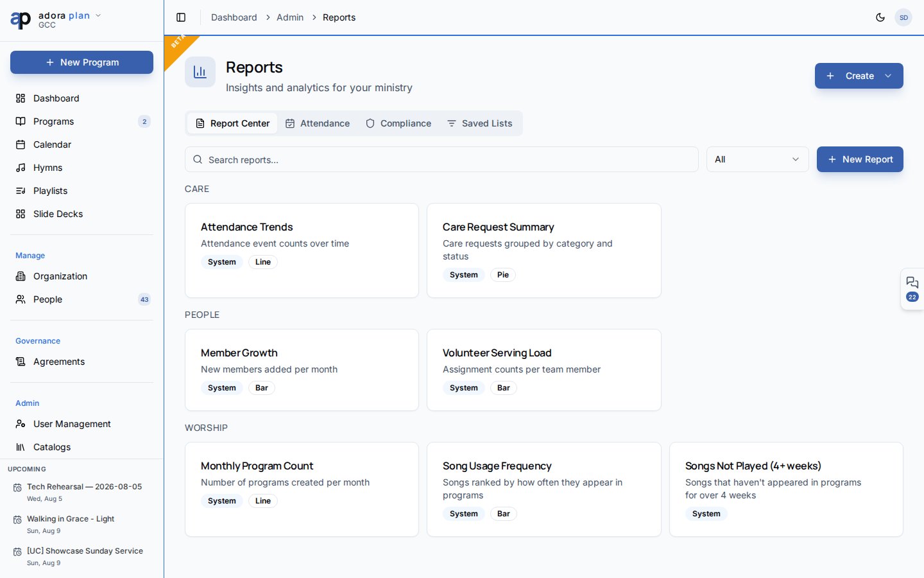This screenshot has height=578, width=924.
Task: Click the Create button
Action: [x=859, y=76]
